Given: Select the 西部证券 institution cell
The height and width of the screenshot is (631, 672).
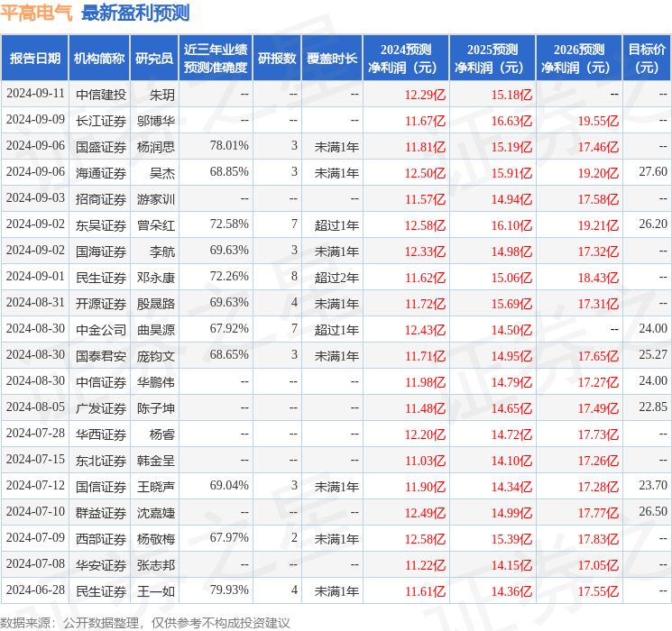Looking at the screenshot, I should coord(101,539).
